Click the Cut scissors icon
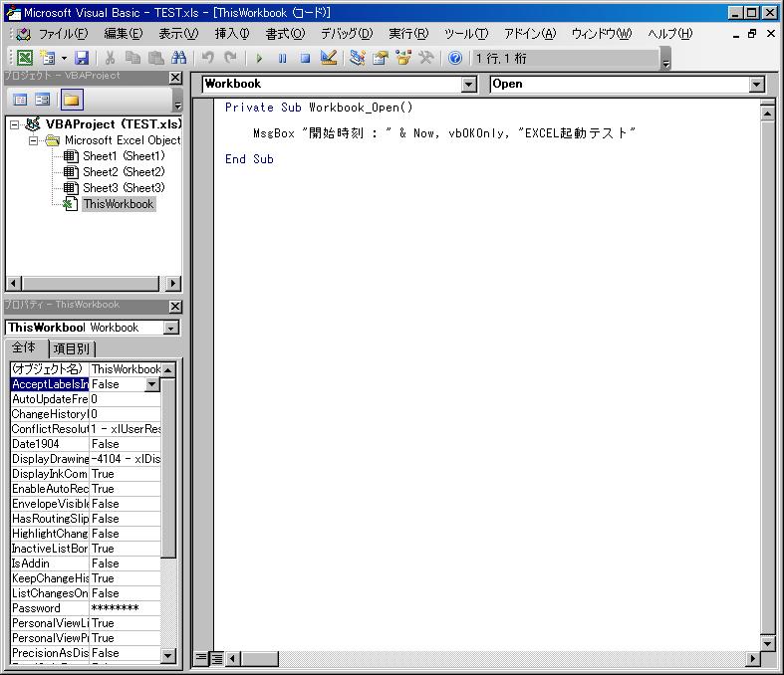The height and width of the screenshot is (675, 784). pos(110,58)
